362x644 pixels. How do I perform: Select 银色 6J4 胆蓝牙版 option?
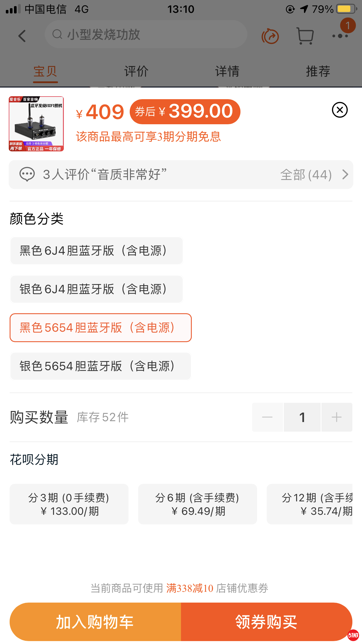(x=96, y=289)
